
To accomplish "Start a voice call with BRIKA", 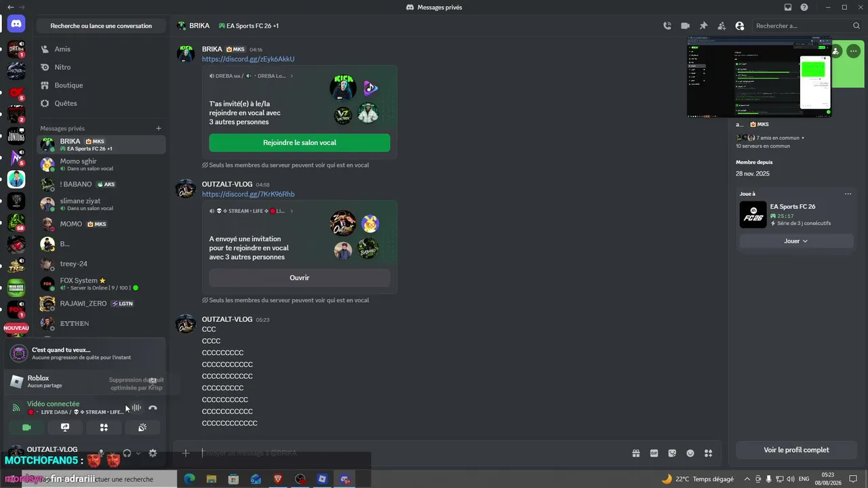I will 667,26.
